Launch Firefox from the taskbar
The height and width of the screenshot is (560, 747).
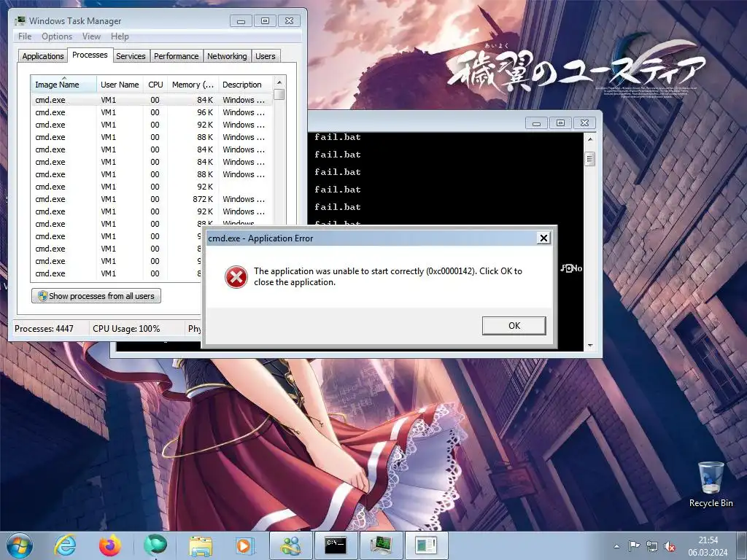[x=110, y=545]
